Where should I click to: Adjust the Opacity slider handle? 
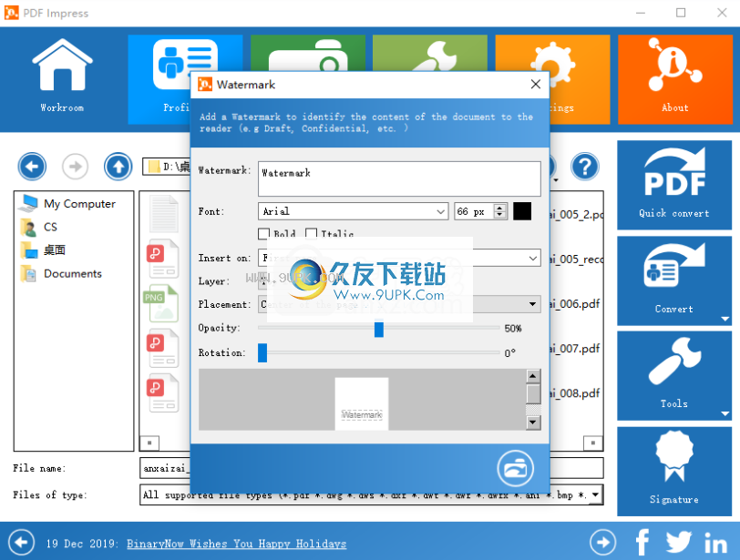coord(378,329)
